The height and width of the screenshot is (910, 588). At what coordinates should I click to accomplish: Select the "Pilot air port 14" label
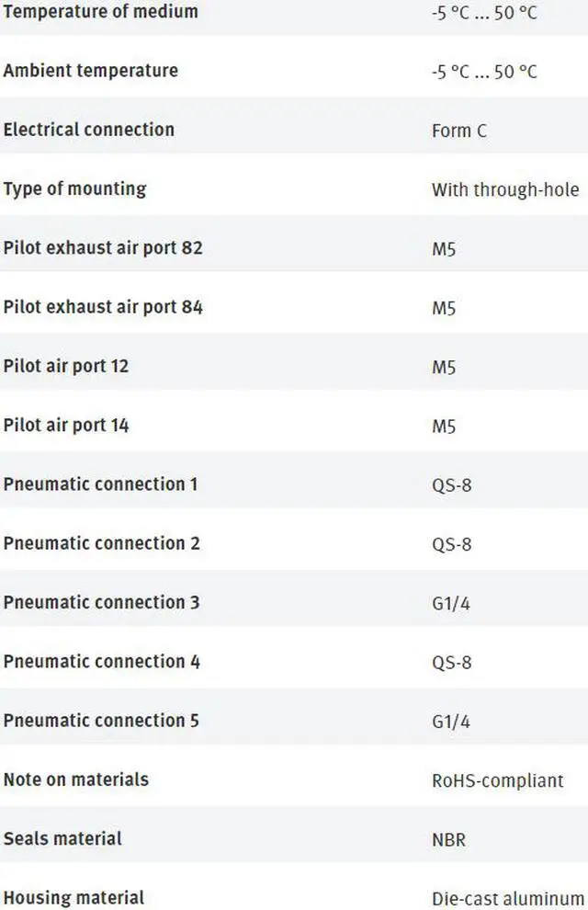66,426
